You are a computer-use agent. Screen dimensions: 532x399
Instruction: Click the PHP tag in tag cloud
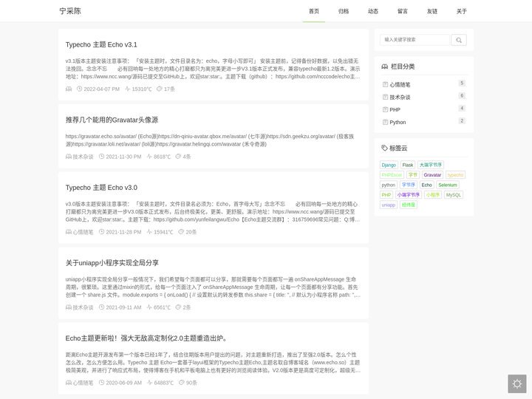pos(386,195)
